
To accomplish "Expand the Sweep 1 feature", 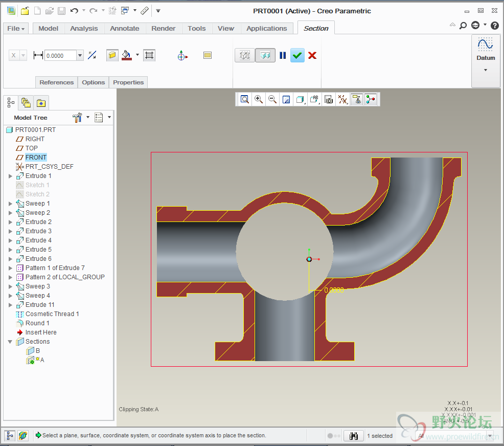I will [10, 204].
